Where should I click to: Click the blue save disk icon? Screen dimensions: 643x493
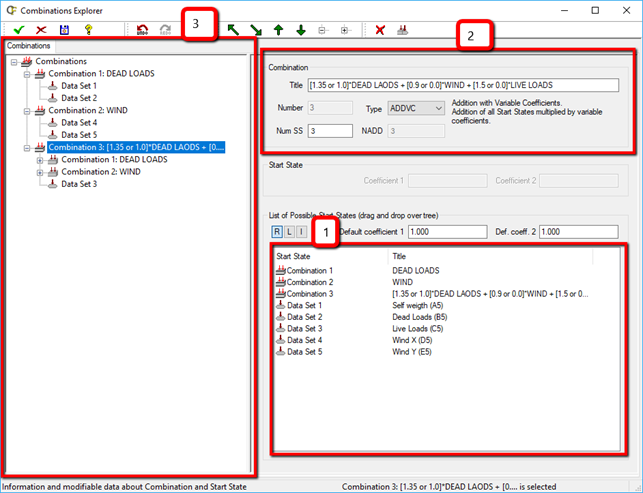pos(64,30)
